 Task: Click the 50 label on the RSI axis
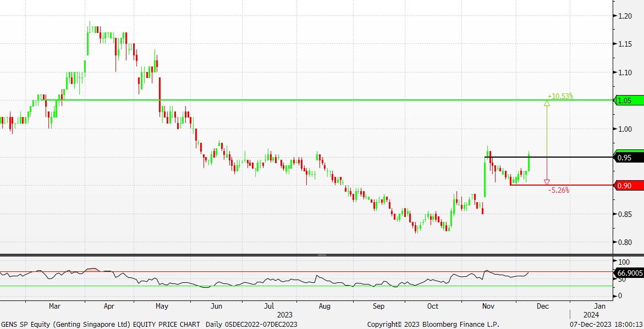(622, 280)
